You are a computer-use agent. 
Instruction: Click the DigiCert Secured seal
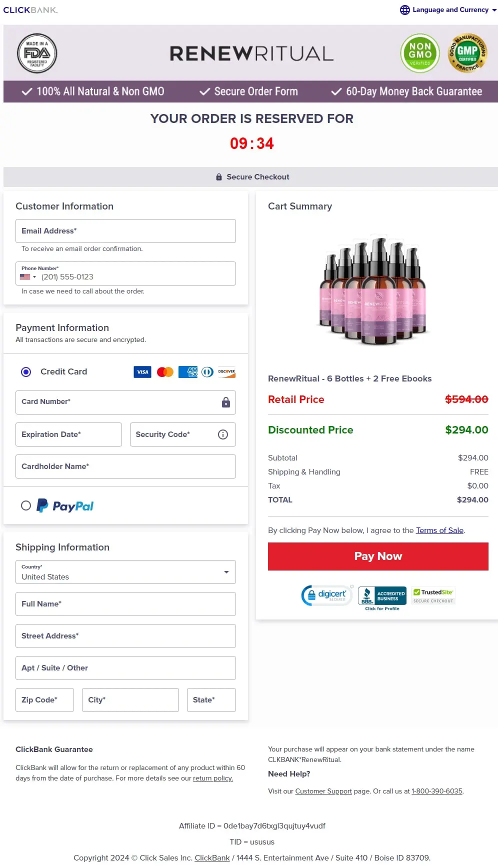click(x=326, y=595)
